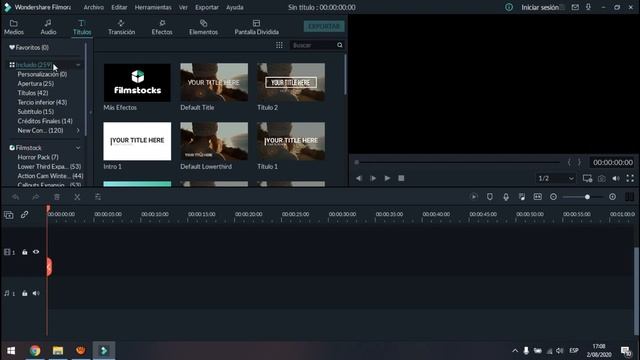Image resolution: width=640 pixels, height=360 pixels.
Task: Click the adjust edit settings icon
Action: pyautogui.click(x=98, y=197)
